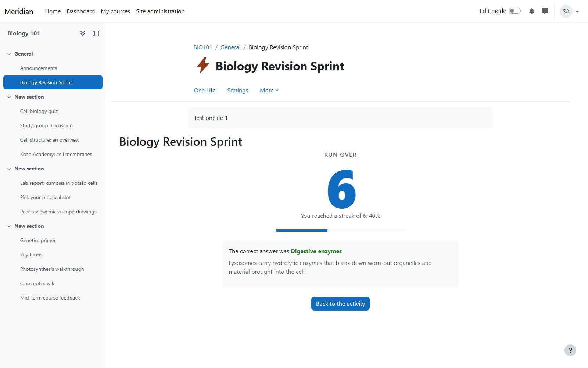The width and height of the screenshot is (588, 368).
Task: Open the notifications bell
Action: (532, 11)
